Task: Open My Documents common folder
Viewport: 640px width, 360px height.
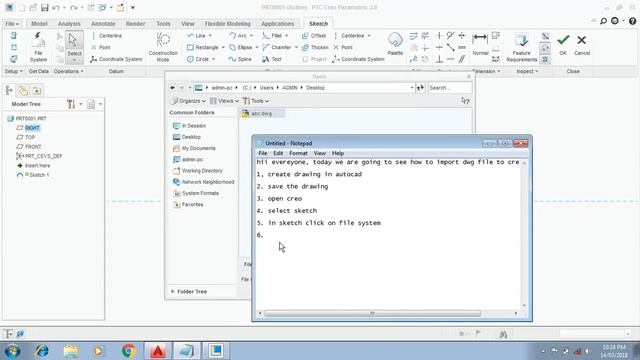Action: pyautogui.click(x=194, y=149)
